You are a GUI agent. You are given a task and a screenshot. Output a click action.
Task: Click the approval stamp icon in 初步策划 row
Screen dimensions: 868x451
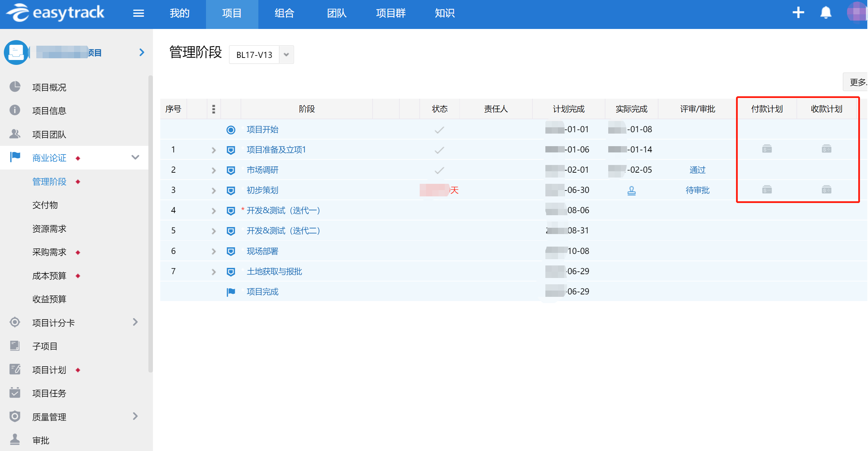(631, 190)
